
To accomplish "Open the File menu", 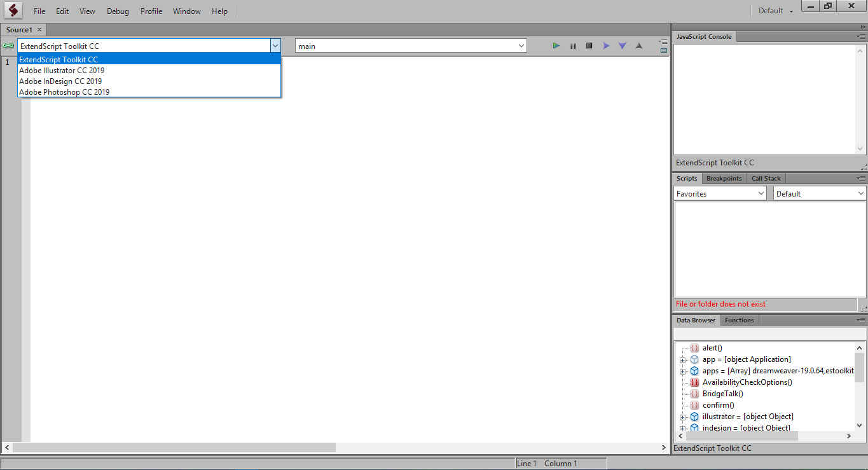I will [x=39, y=11].
